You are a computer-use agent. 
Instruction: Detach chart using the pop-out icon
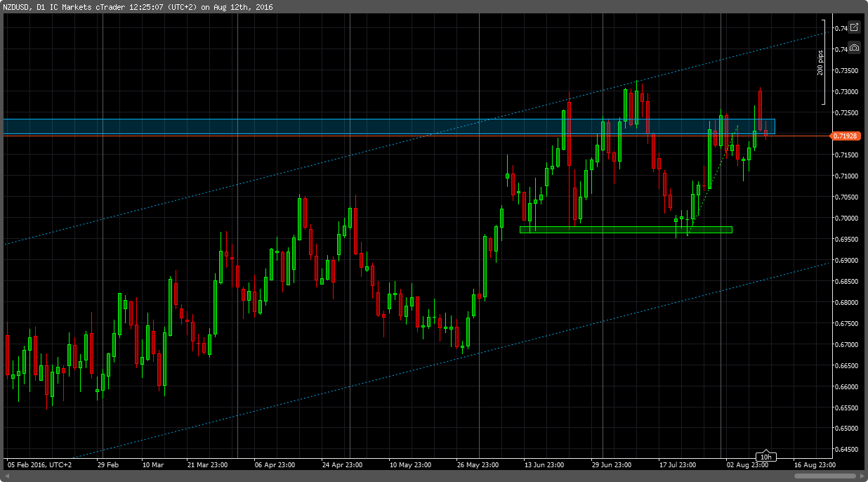(x=854, y=28)
